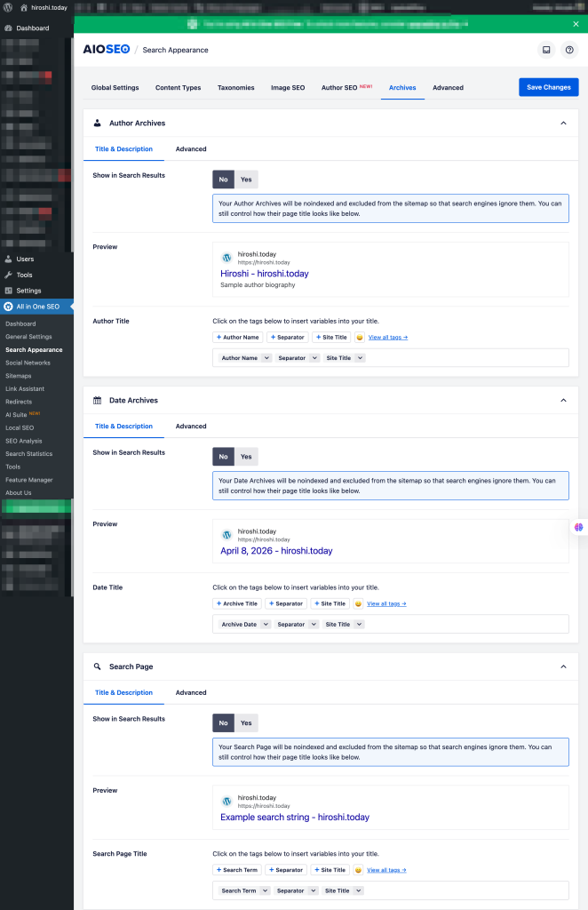588x910 pixels.
Task: Click View all tags link for Search Page
Action: pyautogui.click(x=387, y=870)
